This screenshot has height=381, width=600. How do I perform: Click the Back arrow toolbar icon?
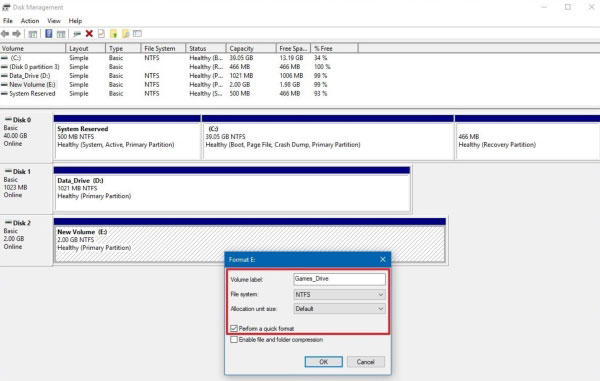pos(5,34)
